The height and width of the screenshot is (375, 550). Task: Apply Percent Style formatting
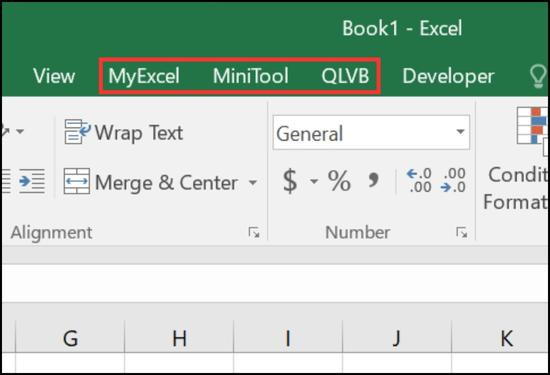click(339, 181)
